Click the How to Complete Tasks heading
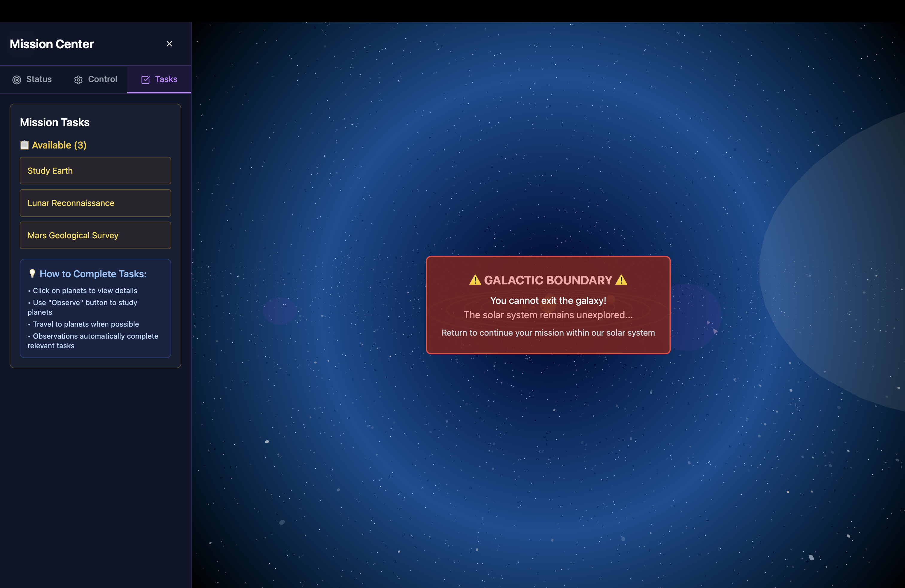 tap(93, 274)
